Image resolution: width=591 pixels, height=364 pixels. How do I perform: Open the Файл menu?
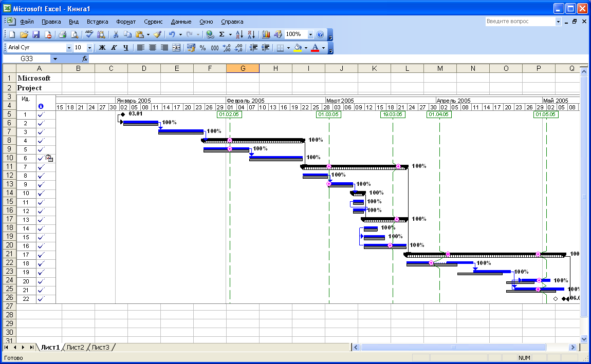[x=27, y=22]
